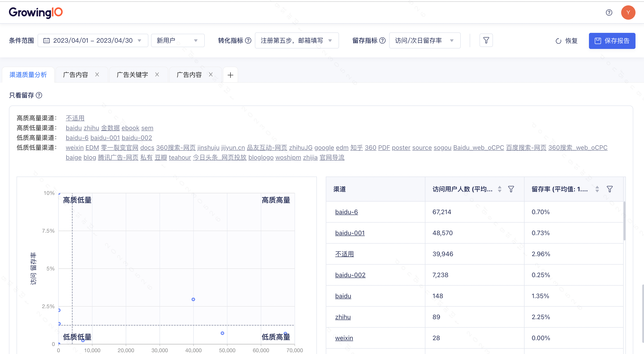This screenshot has height=354, width=644.
Task: Switch to 渠道质量分析 tab
Action: coord(28,75)
